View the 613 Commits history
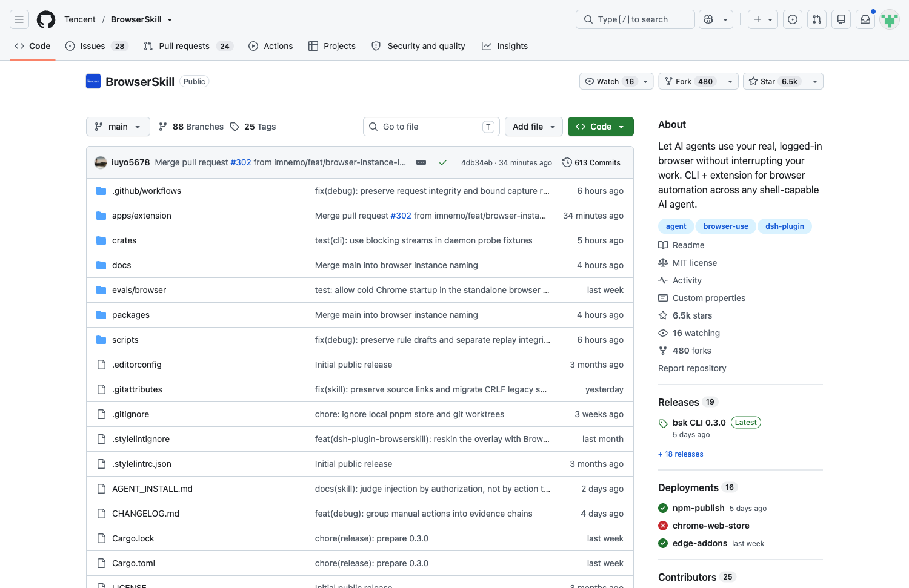This screenshot has height=588, width=909. [591, 162]
